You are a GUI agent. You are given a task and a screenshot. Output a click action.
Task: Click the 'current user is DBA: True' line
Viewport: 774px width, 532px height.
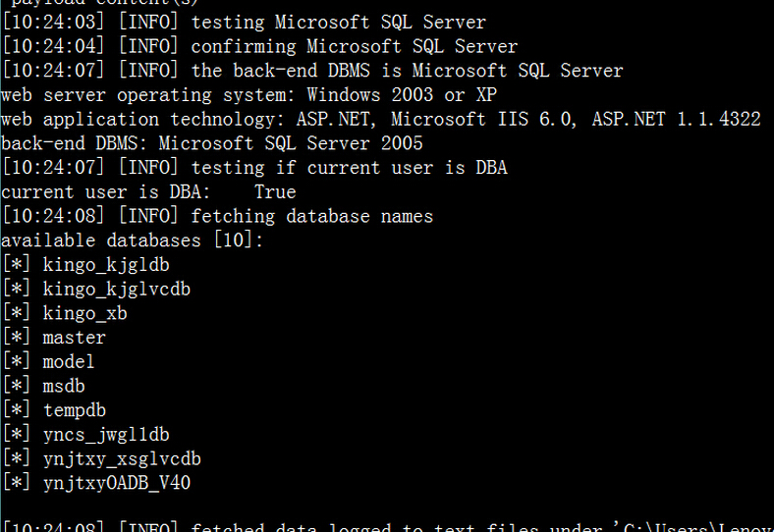(x=148, y=192)
